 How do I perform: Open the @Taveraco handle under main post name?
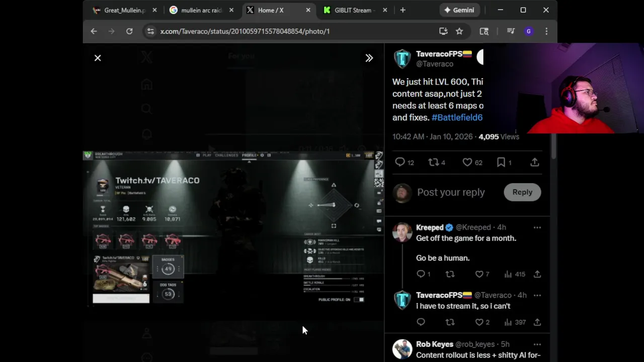coord(435,64)
